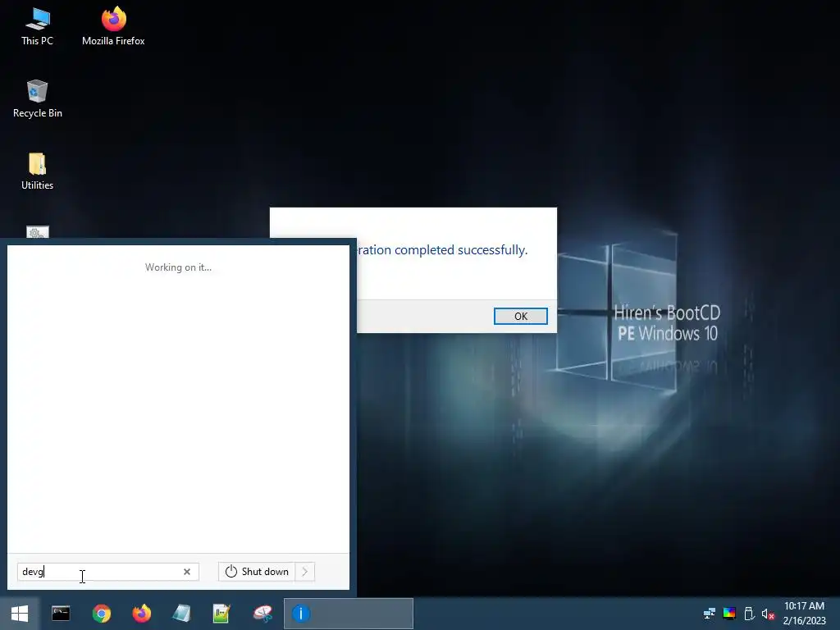Open the red-white tool taskbar icon
Image resolution: width=840 pixels, height=630 pixels.
[262, 614]
